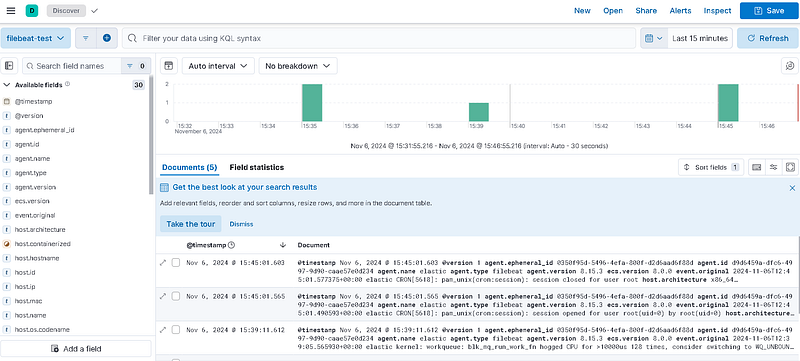Expand the 15:39:11.612 document row
The width and height of the screenshot is (800, 361).
click(x=163, y=330)
